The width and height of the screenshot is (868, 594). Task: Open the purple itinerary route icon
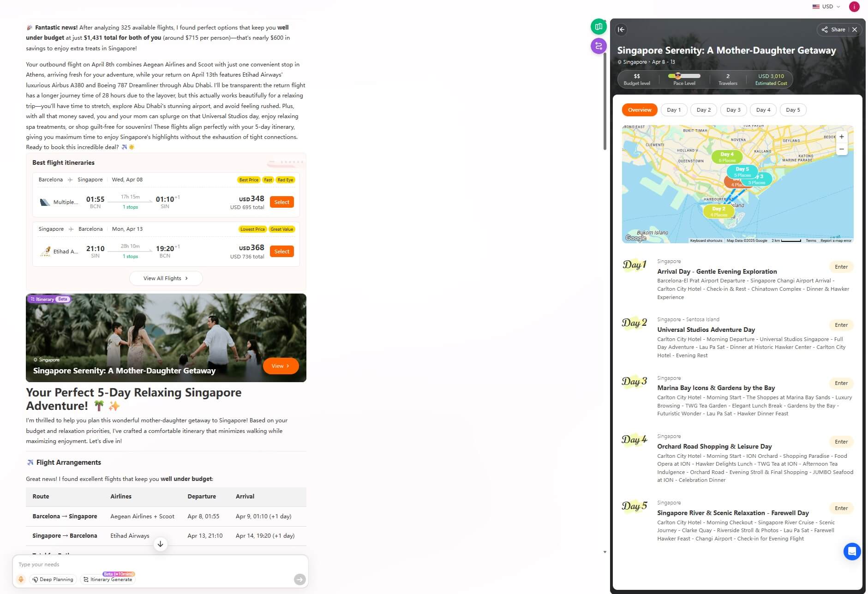599,46
